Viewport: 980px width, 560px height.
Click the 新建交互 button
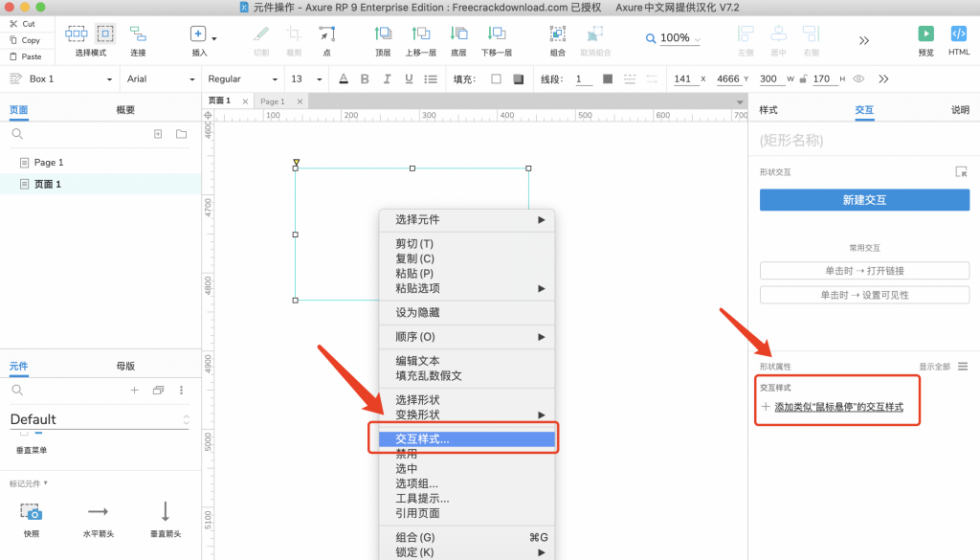(x=864, y=200)
